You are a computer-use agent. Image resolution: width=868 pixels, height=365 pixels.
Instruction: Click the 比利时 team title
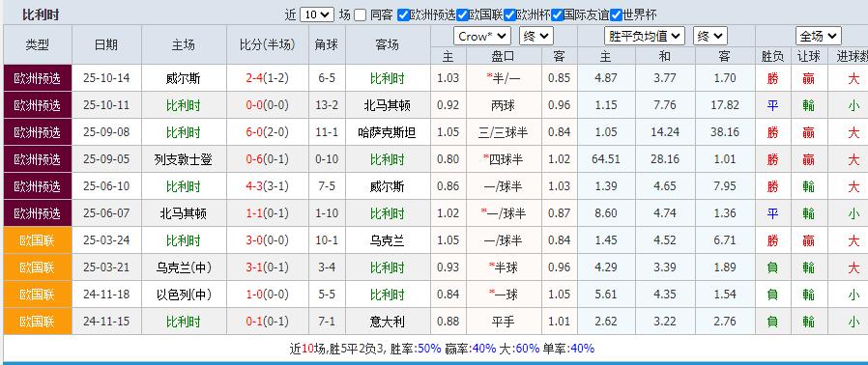pos(41,14)
